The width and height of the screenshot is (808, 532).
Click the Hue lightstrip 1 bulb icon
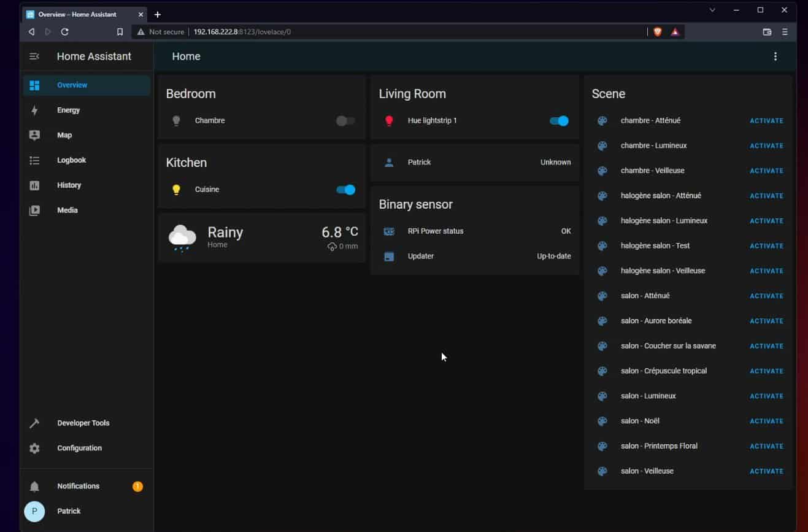[389, 120]
